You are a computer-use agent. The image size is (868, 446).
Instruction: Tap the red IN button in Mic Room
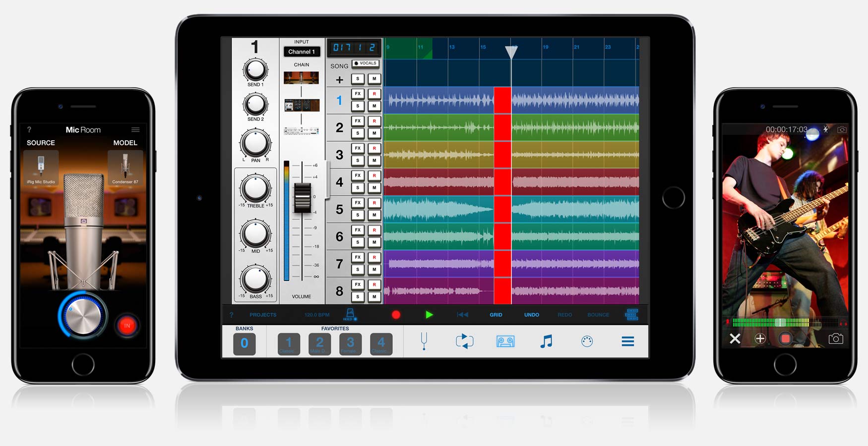click(x=127, y=325)
